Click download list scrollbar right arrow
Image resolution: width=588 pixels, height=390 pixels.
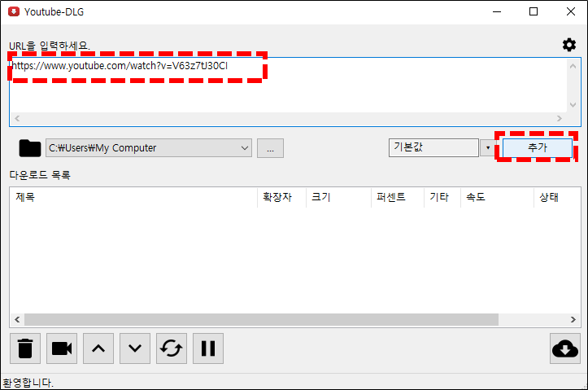click(x=573, y=319)
